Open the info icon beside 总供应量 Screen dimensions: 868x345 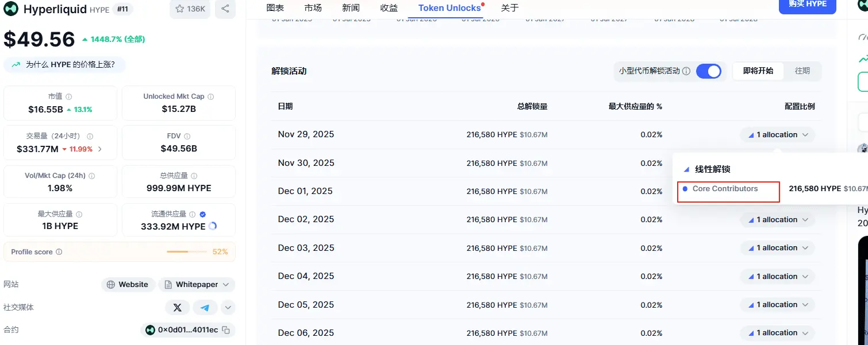[194, 176]
